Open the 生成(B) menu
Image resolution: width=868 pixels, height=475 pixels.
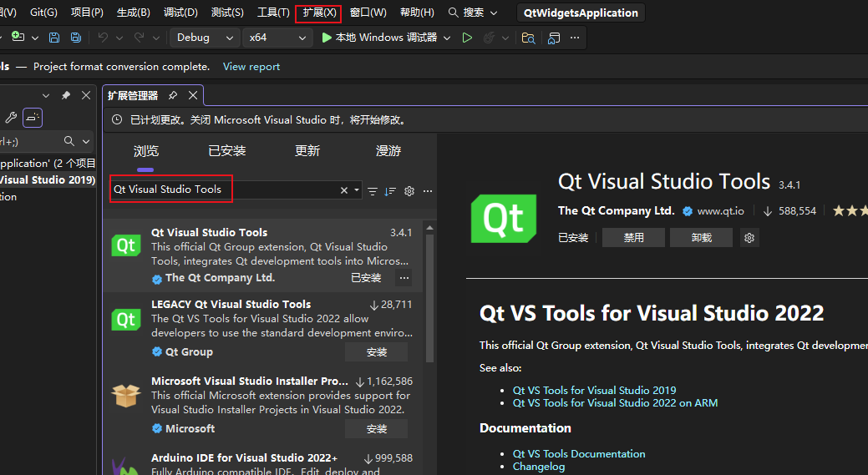click(x=134, y=13)
